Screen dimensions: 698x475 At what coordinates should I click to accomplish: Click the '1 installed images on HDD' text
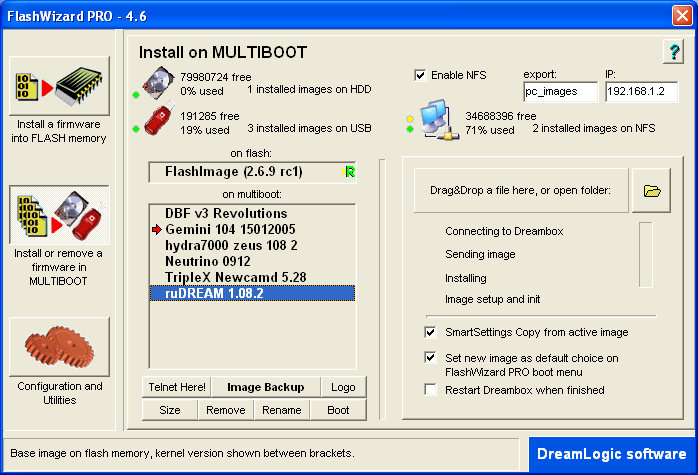309,89
